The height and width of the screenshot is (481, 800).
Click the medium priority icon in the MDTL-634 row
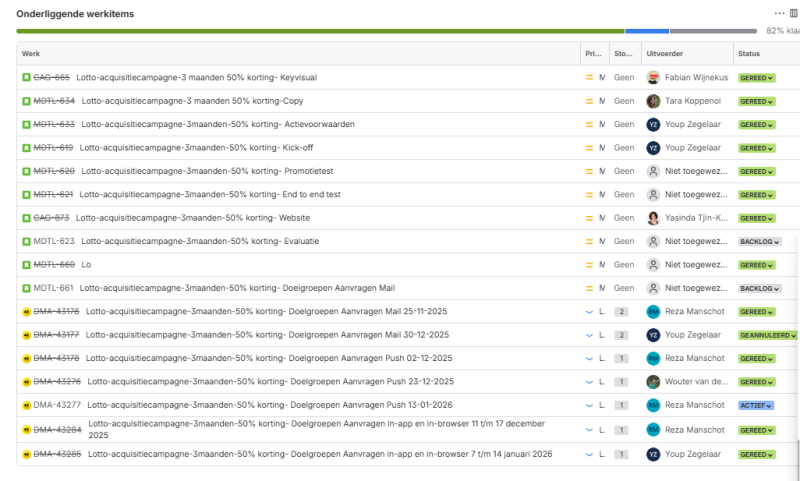590,101
